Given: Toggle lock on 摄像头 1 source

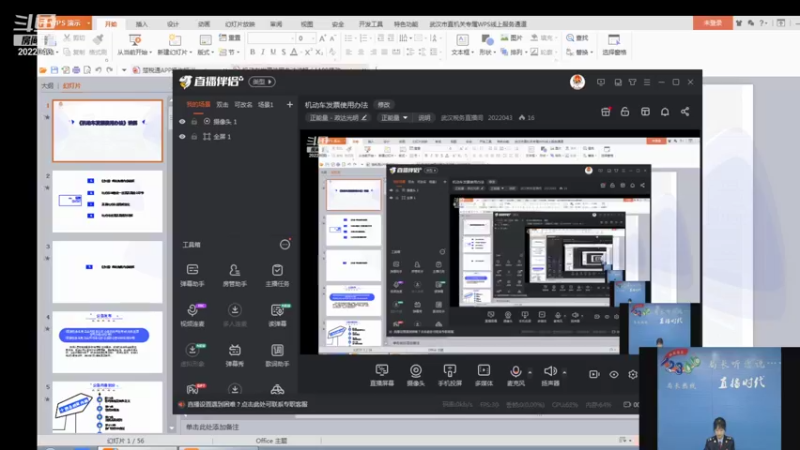Looking at the screenshot, I should 194,122.
